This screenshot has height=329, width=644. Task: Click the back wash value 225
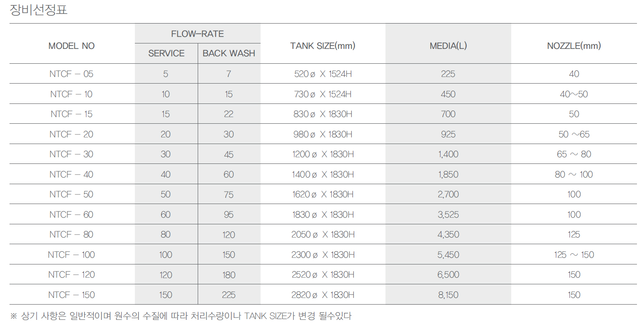click(x=229, y=295)
